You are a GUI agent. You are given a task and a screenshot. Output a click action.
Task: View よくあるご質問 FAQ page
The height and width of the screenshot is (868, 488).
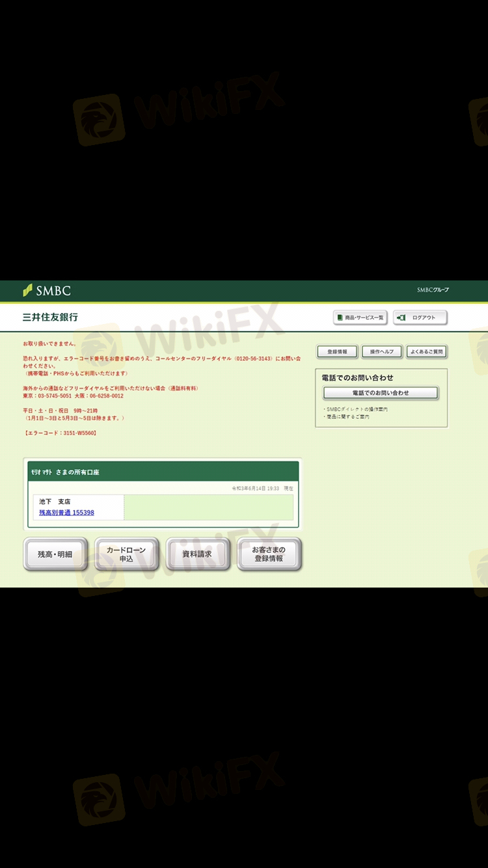pos(427,352)
